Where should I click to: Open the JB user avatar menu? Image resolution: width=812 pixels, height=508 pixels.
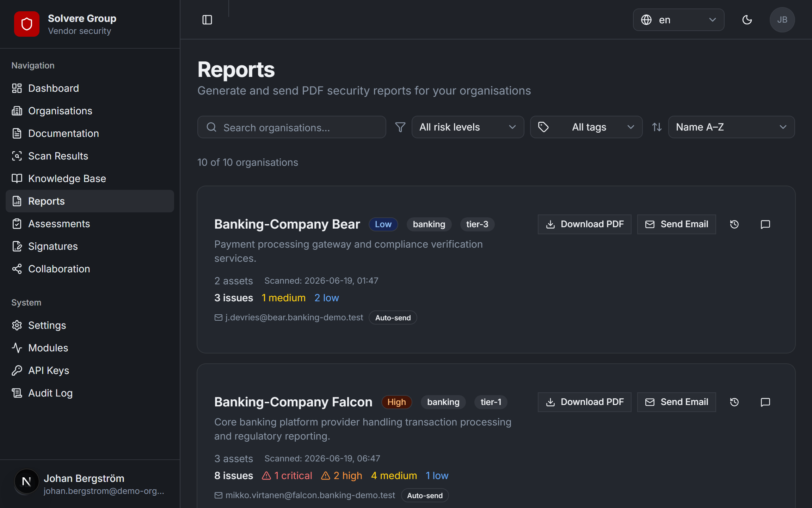[782, 20]
